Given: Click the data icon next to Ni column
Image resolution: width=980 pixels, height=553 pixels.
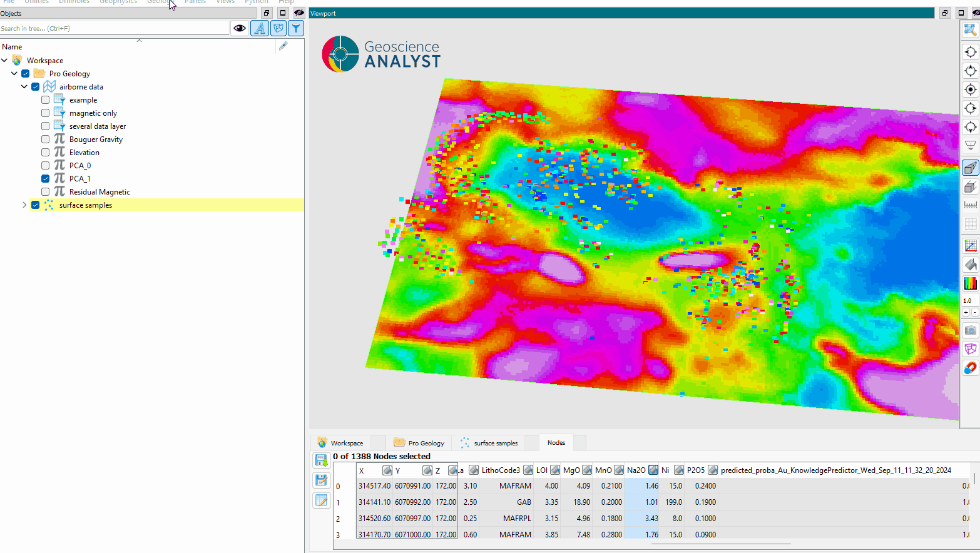Looking at the screenshot, I should 678,470.
